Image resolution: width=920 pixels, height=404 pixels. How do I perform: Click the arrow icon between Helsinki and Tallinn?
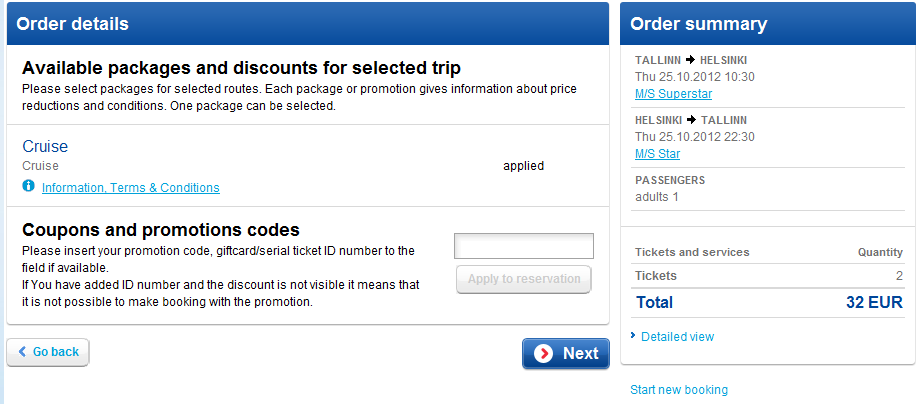pos(692,120)
